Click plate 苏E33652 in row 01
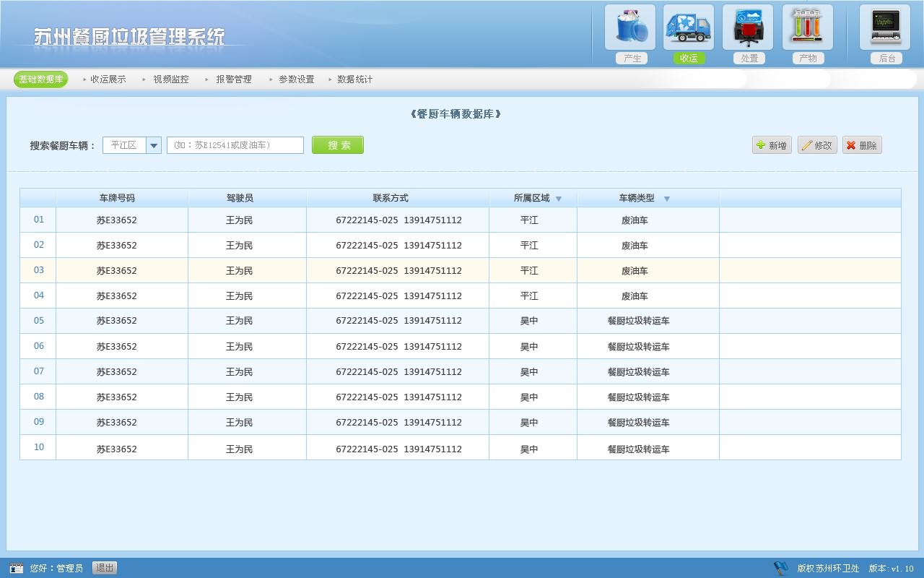Viewport: 924px width, 578px height. [x=117, y=220]
